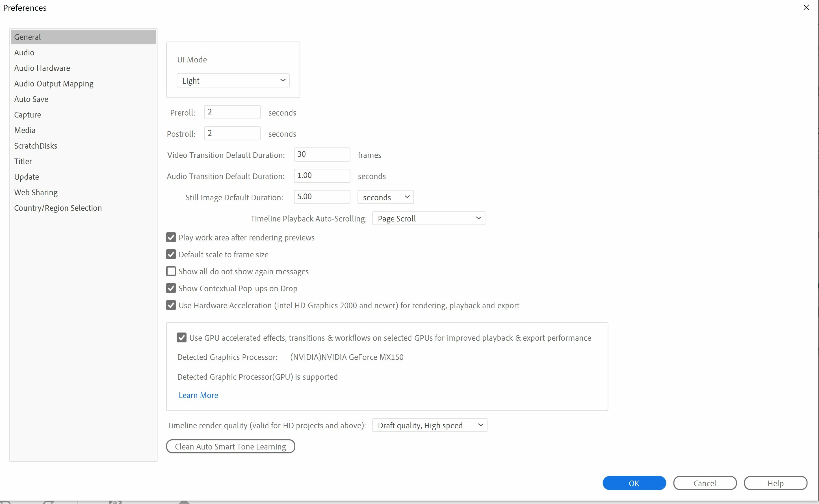Open ScratchDisks preferences section

coord(36,146)
